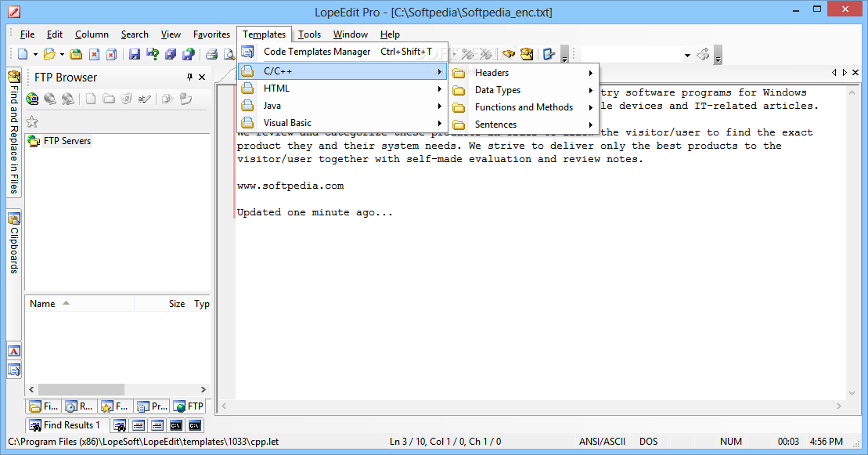Print document with the printer icon

[211, 54]
